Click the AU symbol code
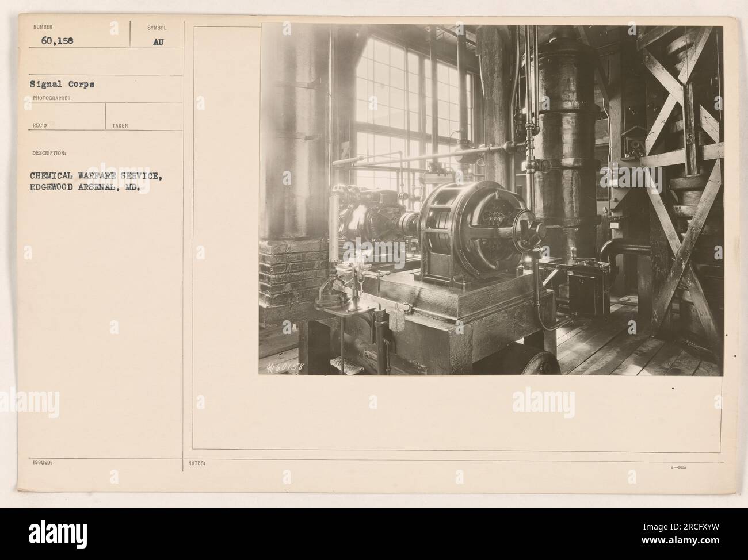Screen dimensions: 748x560 [x=159, y=41]
